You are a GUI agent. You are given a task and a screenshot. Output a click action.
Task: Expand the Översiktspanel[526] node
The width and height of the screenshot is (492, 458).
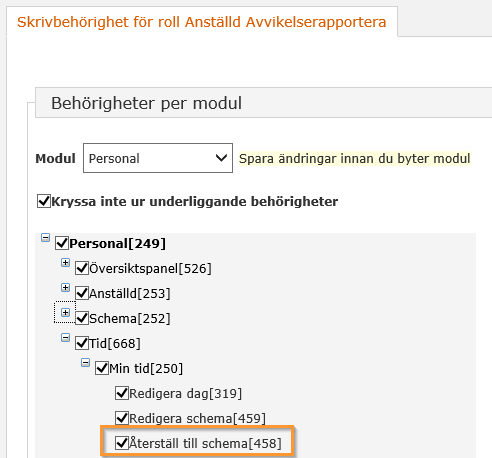[65, 263]
